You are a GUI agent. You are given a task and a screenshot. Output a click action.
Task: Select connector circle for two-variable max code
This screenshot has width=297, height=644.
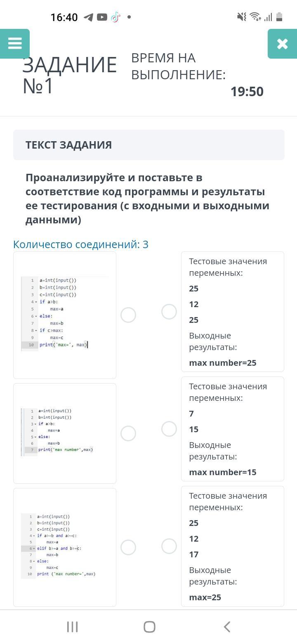pyautogui.click(x=128, y=433)
